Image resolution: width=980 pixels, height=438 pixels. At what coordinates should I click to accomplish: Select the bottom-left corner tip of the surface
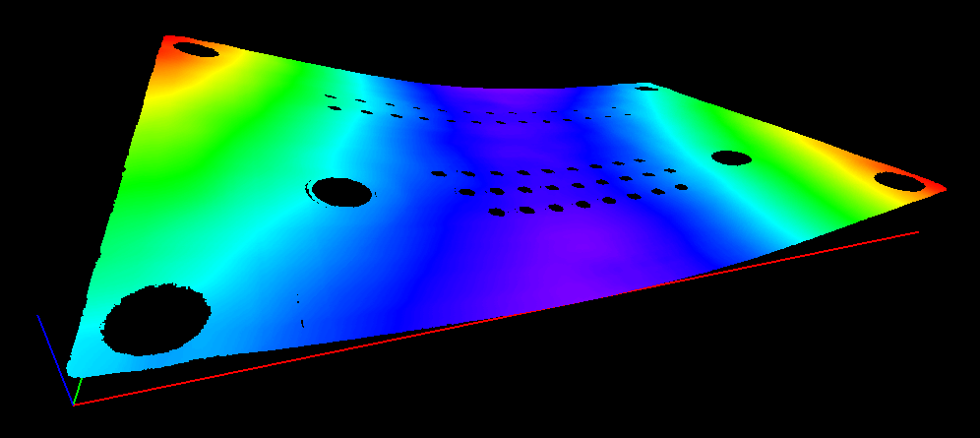click(x=71, y=370)
